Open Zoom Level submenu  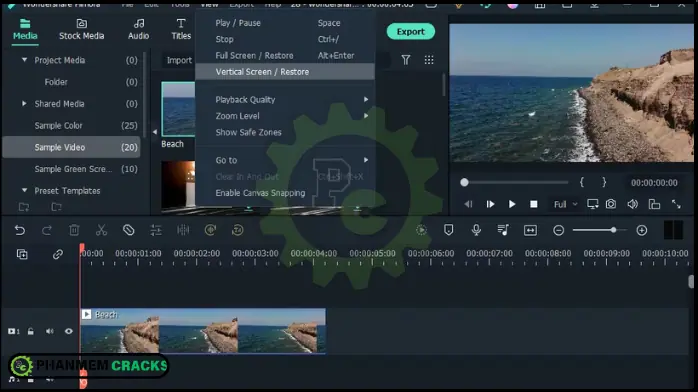click(x=285, y=116)
